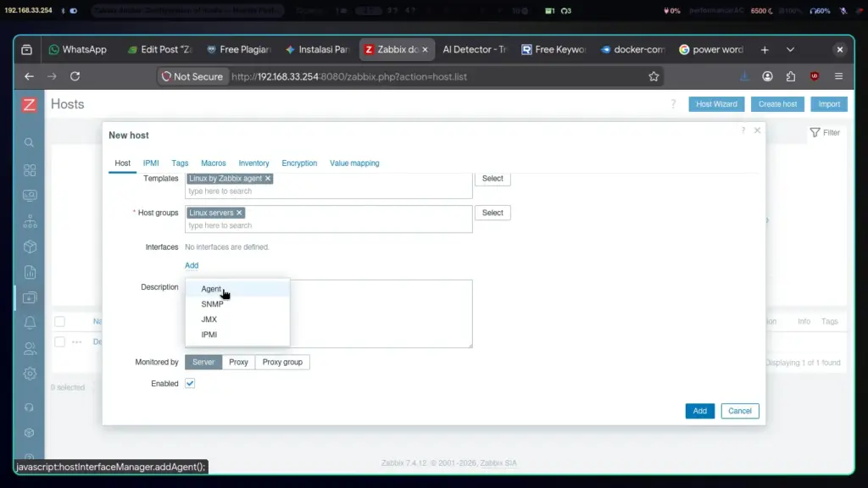
Task: Open Dashboards icon in Zabbix sidebar
Action: pos(30,169)
